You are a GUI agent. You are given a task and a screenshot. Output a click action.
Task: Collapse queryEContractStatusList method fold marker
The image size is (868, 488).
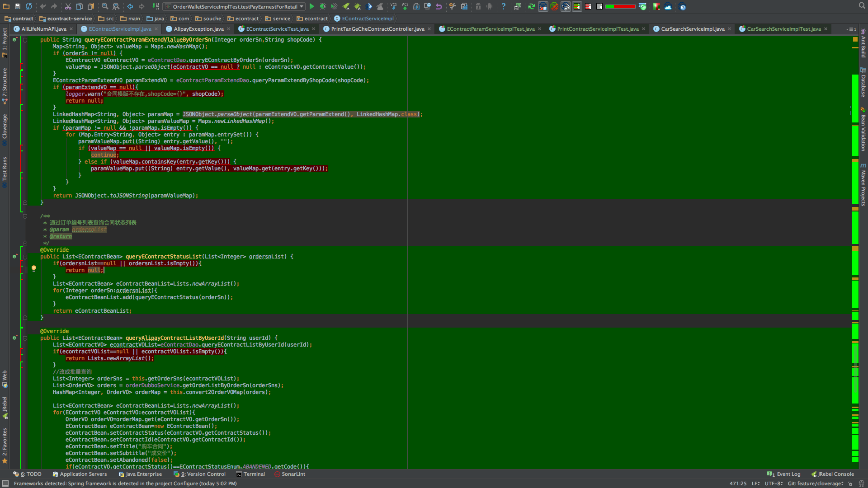pos(25,257)
